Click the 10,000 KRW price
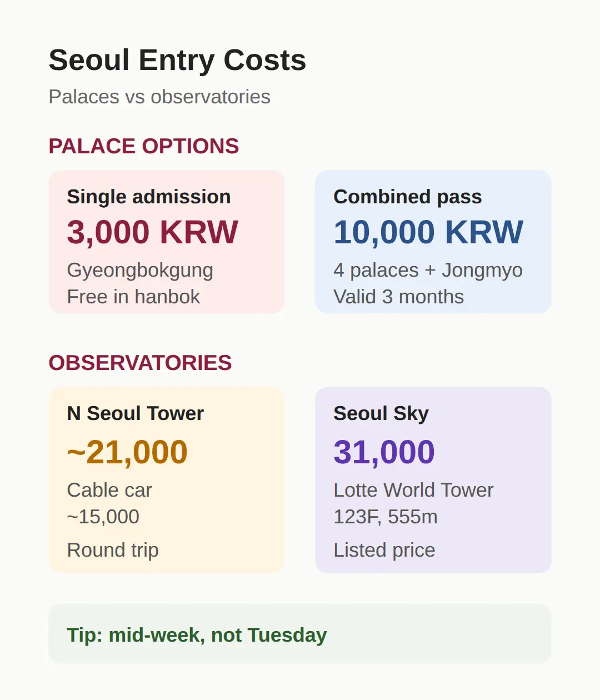 pos(428,232)
